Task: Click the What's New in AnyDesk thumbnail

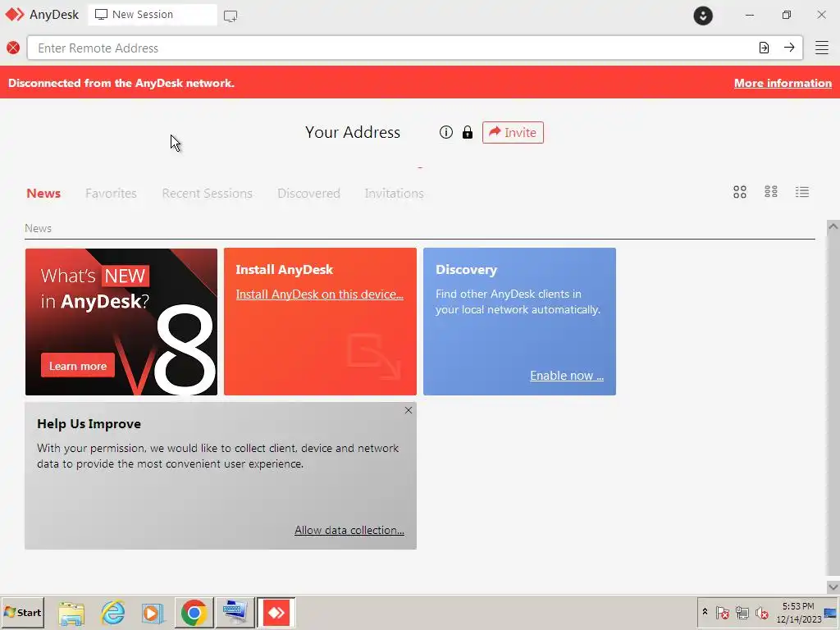Action: click(121, 322)
